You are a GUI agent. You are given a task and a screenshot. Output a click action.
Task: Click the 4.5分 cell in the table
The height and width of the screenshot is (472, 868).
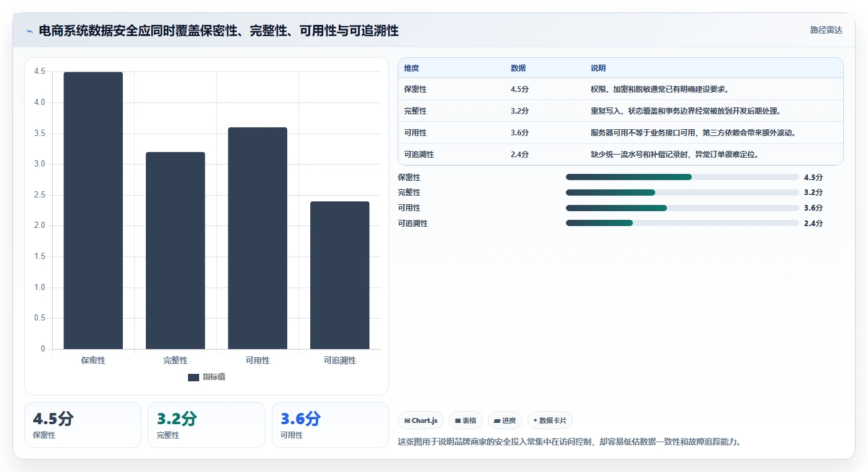520,89
